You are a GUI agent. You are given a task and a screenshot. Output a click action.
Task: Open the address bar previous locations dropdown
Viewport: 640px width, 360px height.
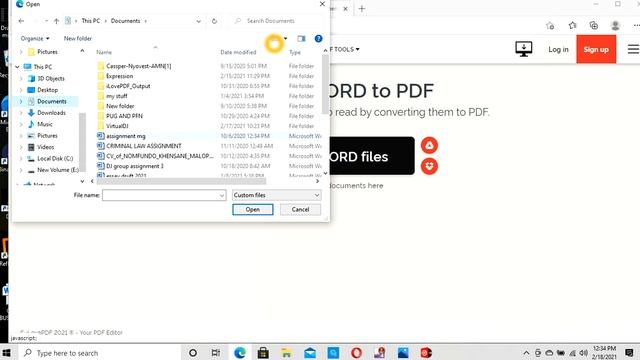(x=199, y=21)
